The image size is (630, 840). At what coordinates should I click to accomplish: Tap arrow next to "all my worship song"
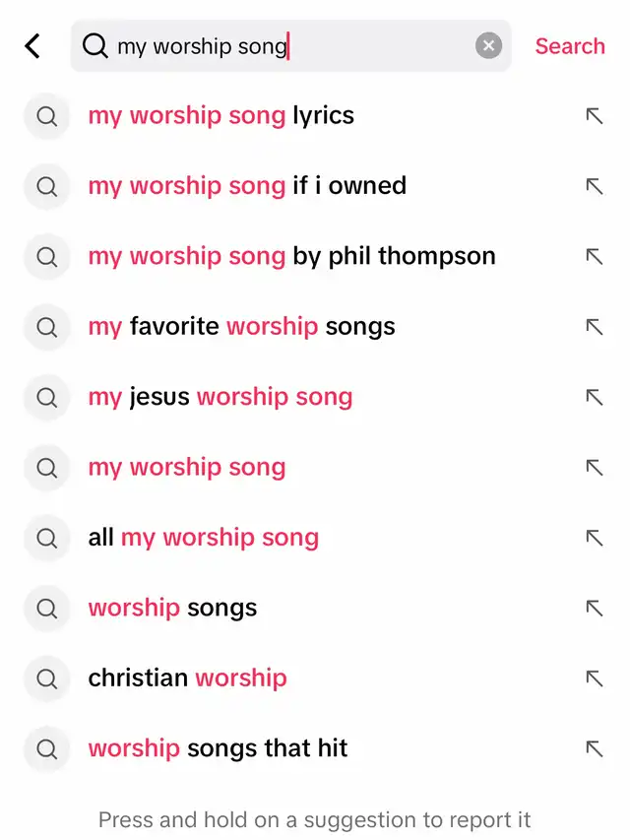[594, 538]
